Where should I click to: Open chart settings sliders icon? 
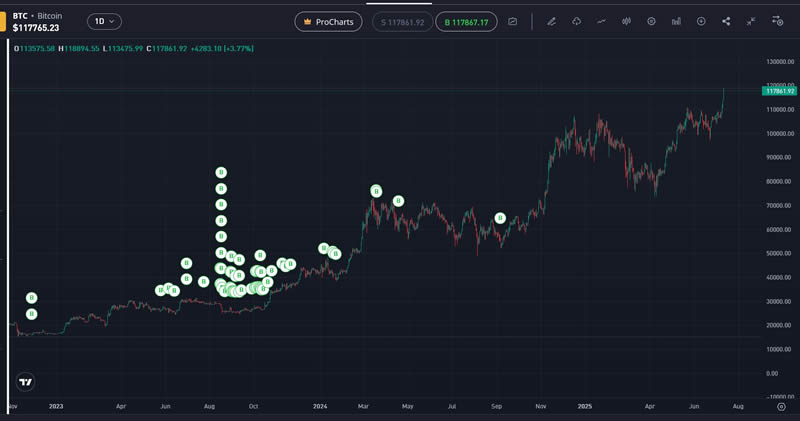[x=778, y=21]
